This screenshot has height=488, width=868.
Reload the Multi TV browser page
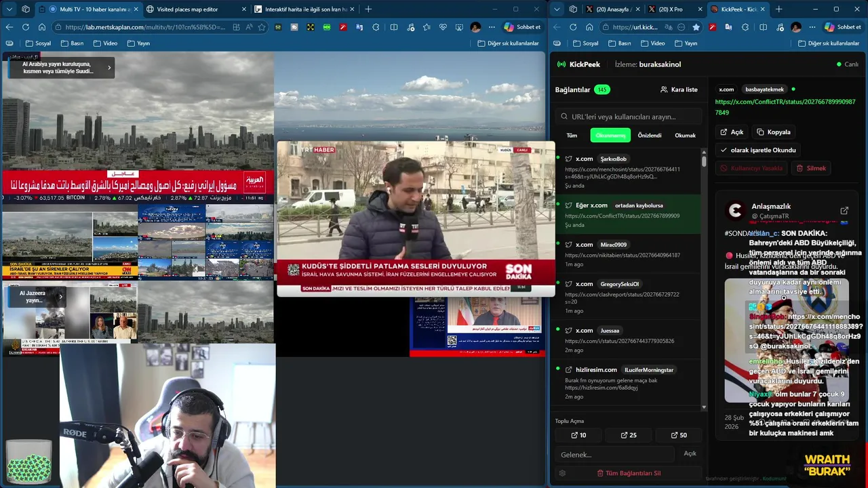click(x=25, y=27)
